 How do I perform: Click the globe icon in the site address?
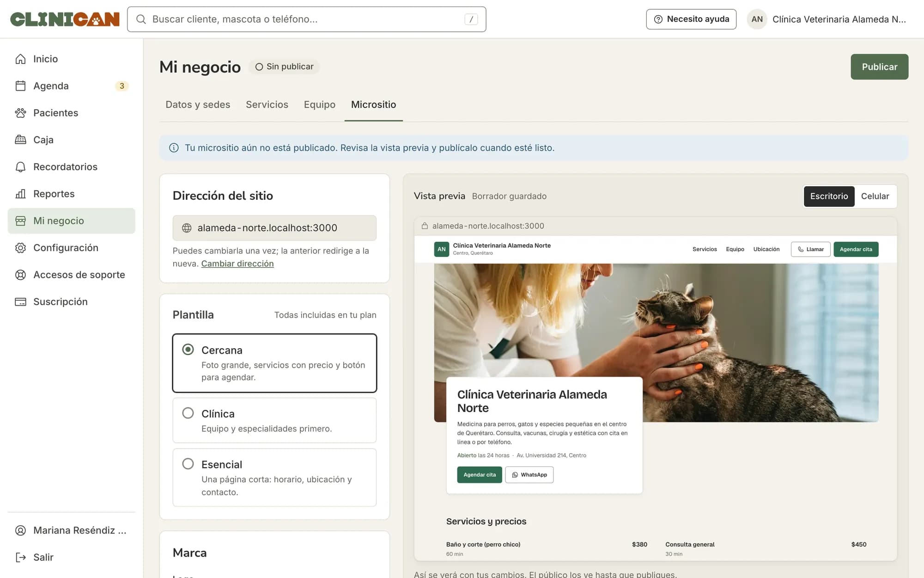187,228
